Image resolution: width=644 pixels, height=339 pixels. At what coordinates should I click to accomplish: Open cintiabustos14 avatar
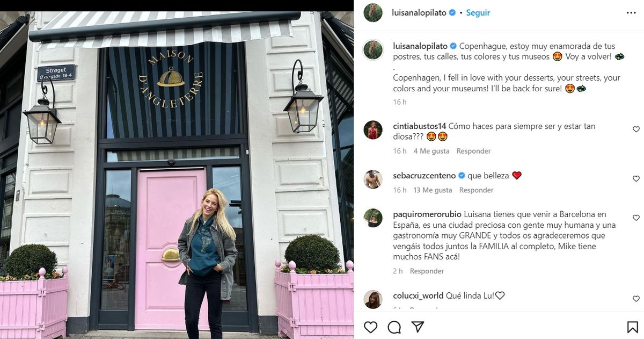[x=373, y=130]
